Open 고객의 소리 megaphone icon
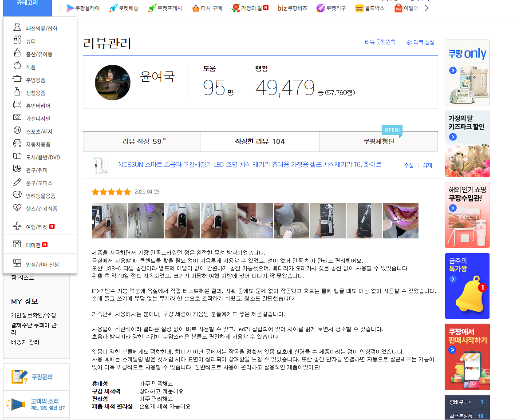The height and width of the screenshot is (420, 517). point(16,404)
